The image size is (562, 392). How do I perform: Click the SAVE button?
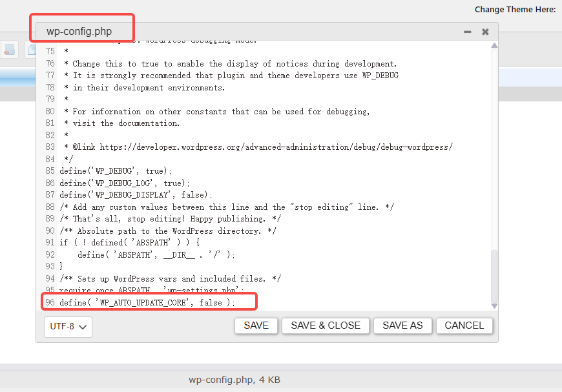point(256,325)
